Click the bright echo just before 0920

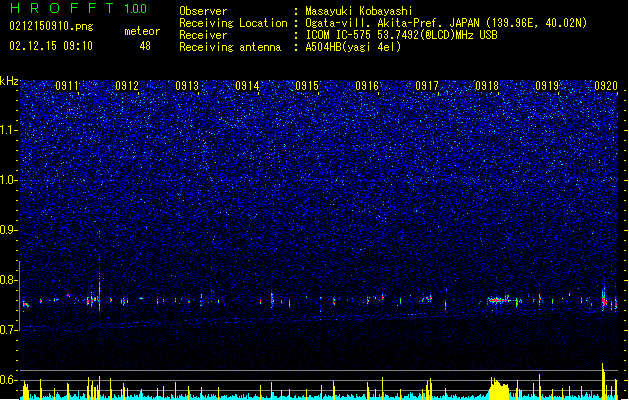pos(604,299)
